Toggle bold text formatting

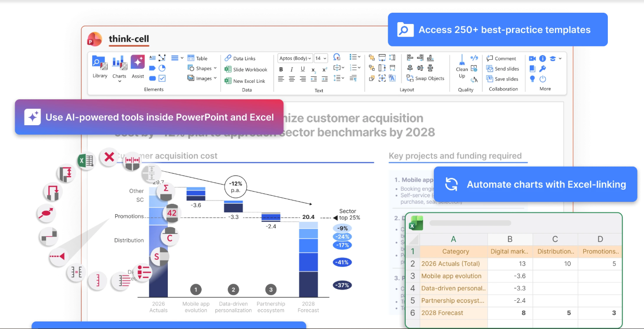(x=281, y=69)
